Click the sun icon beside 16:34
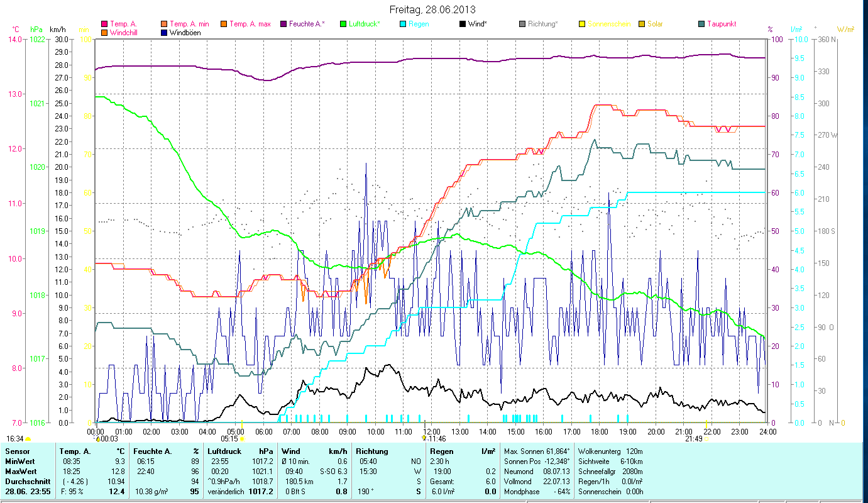Viewport: 868px width, 503px height. (28, 439)
